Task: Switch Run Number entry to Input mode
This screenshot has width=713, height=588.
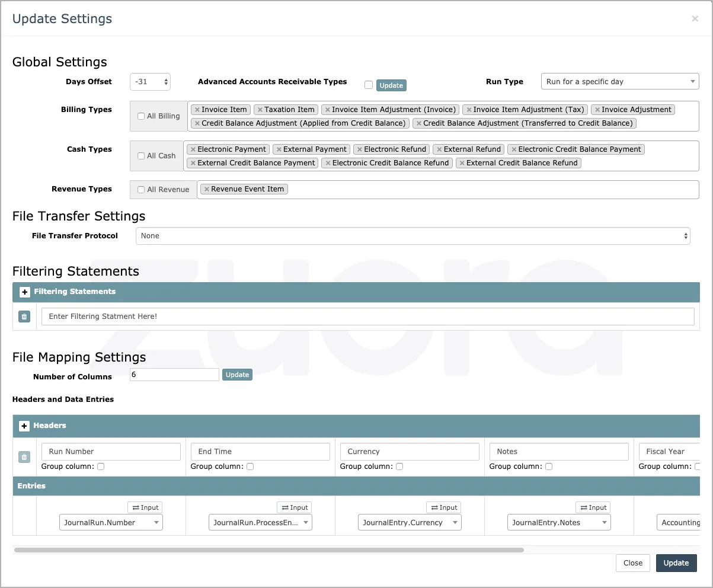Action: click(145, 507)
